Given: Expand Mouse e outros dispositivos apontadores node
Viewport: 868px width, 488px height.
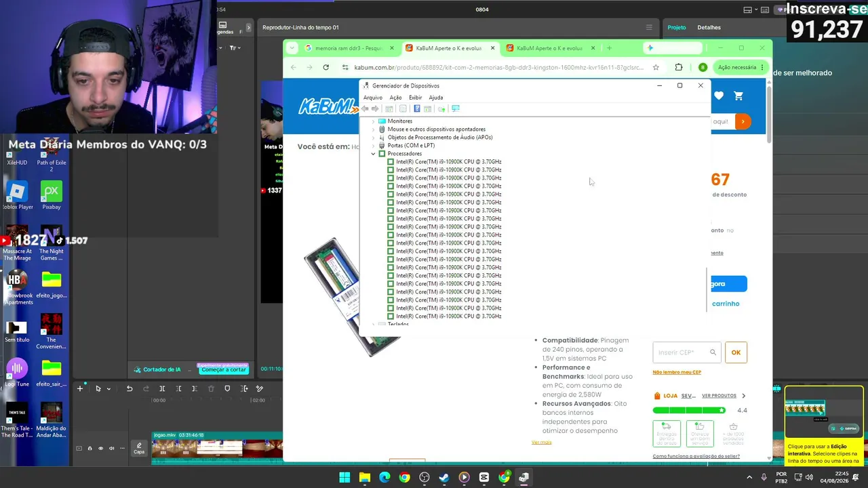Looking at the screenshot, I should pos(373,129).
